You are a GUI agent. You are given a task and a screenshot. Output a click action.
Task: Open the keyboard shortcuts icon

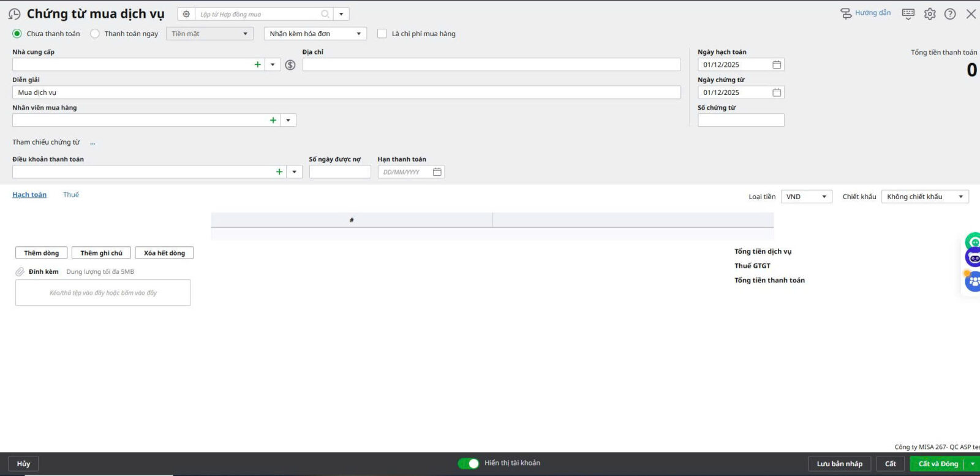(x=908, y=13)
